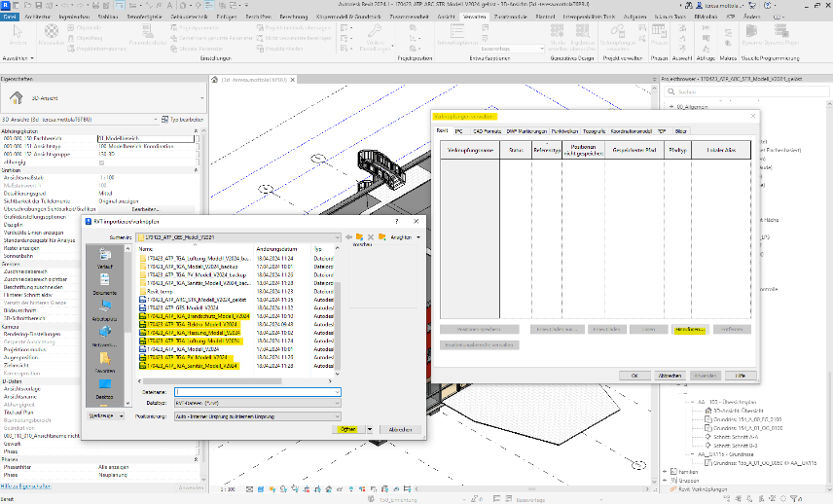The height and width of the screenshot is (504, 833).
Task: Open the Werkzeuge dropdown menu
Action: [x=107, y=415]
